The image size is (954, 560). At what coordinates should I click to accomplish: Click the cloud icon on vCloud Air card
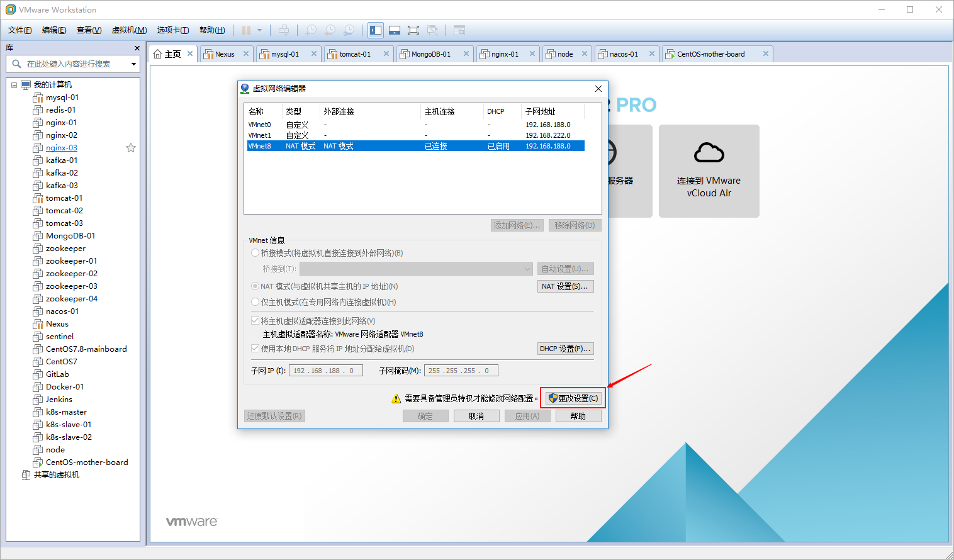709,152
